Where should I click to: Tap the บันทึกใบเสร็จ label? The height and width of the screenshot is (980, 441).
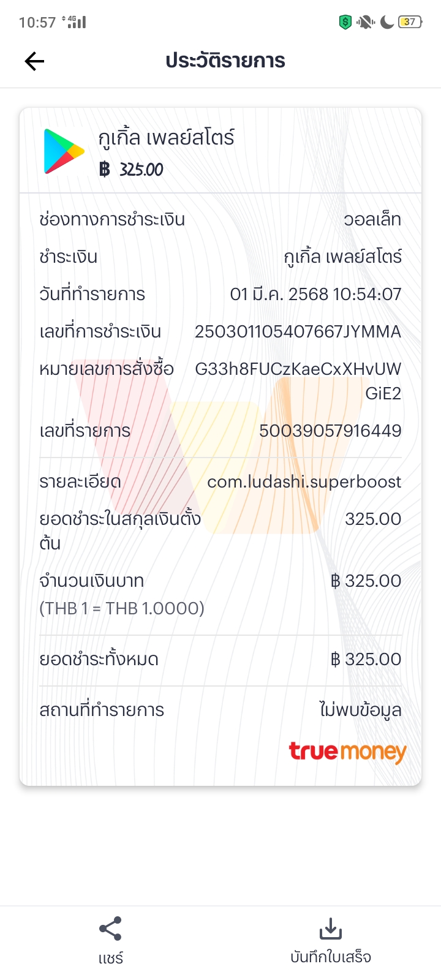[x=331, y=957]
